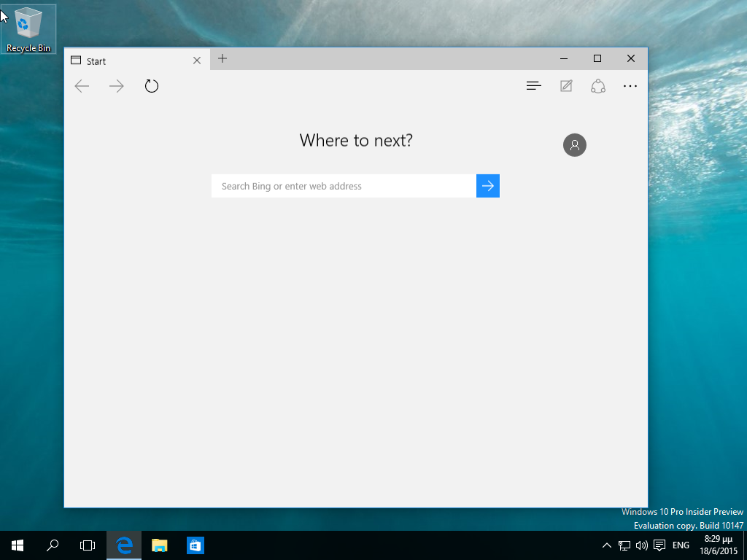Viewport: 747px width, 560px height.
Task: Open the volume speaker tray icon
Action: (x=642, y=545)
